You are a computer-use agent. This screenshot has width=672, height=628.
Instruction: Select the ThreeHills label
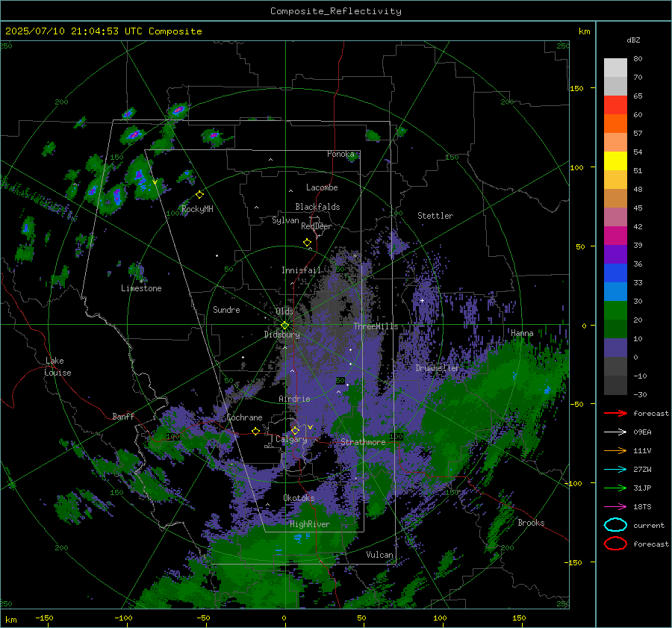pos(376,326)
